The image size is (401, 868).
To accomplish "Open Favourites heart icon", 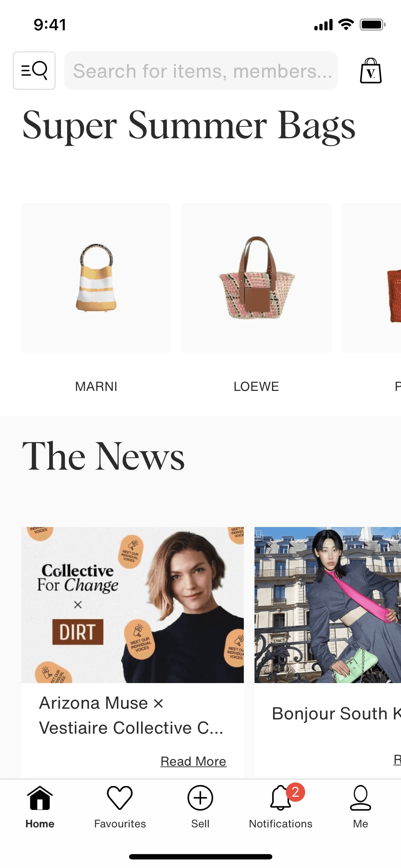I will pyautogui.click(x=120, y=798).
